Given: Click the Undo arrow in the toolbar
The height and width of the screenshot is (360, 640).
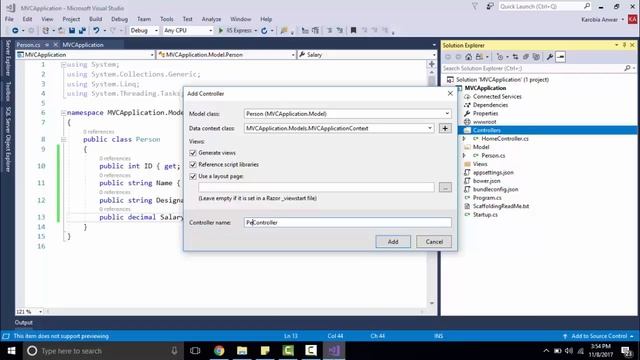Looking at the screenshot, I should (96, 31).
